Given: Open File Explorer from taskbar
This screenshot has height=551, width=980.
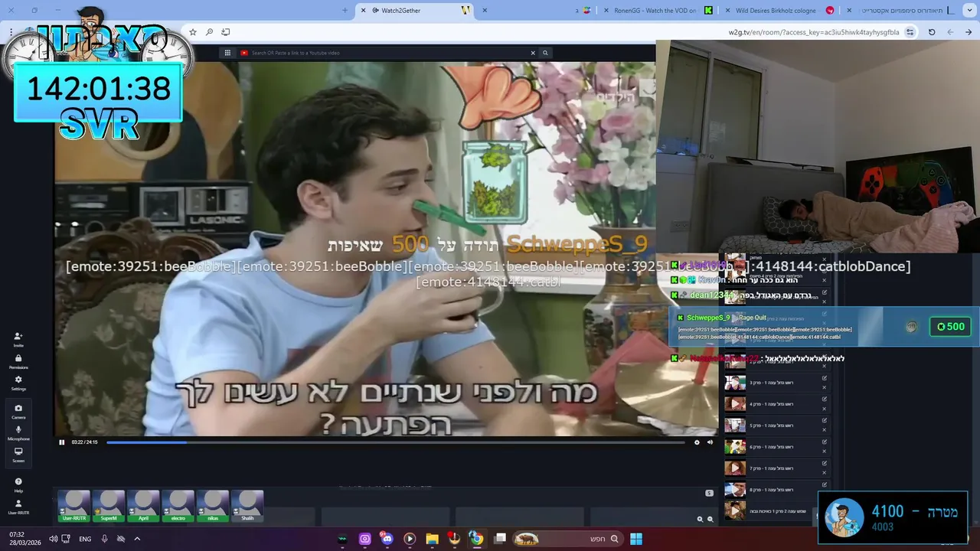Looking at the screenshot, I should pyautogui.click(x=432, y=539).
